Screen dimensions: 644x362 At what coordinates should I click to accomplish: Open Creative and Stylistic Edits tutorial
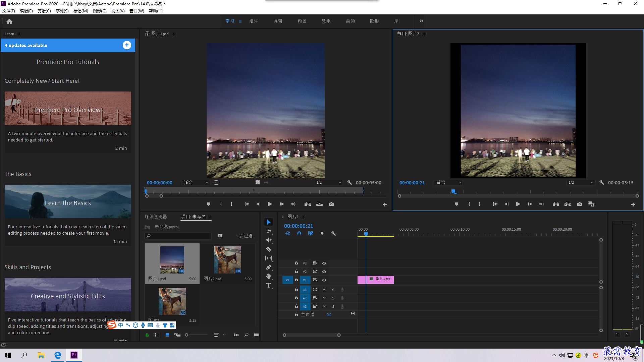click(68, 309)
